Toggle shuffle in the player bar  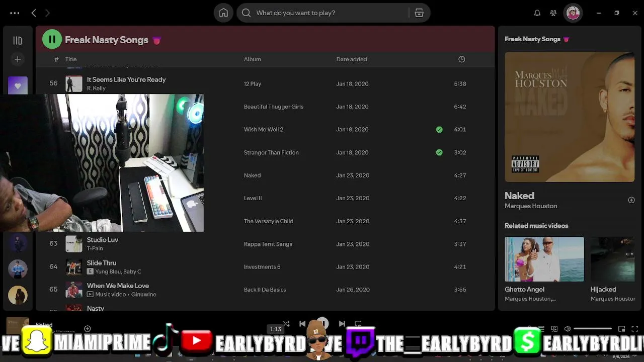(286, 324)
